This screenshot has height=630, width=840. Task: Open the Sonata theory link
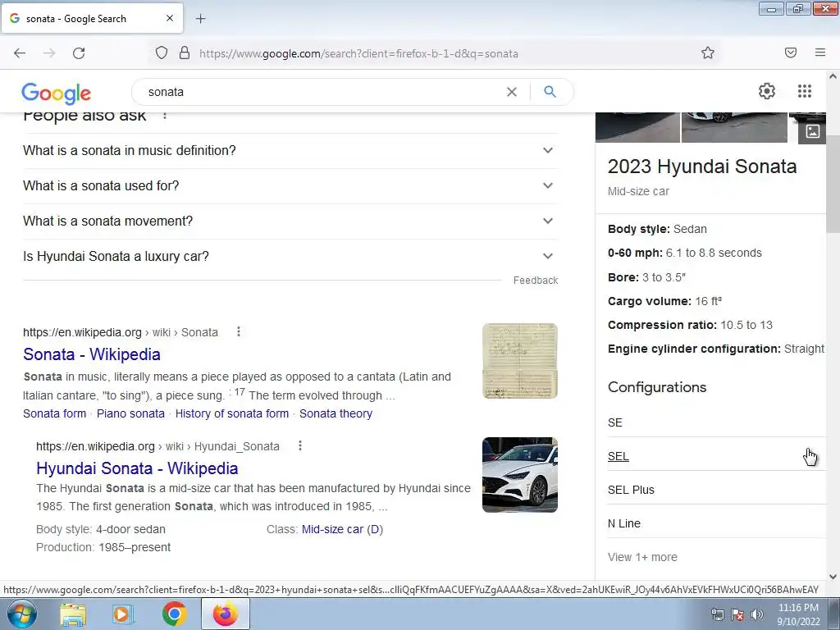(336, 413)
